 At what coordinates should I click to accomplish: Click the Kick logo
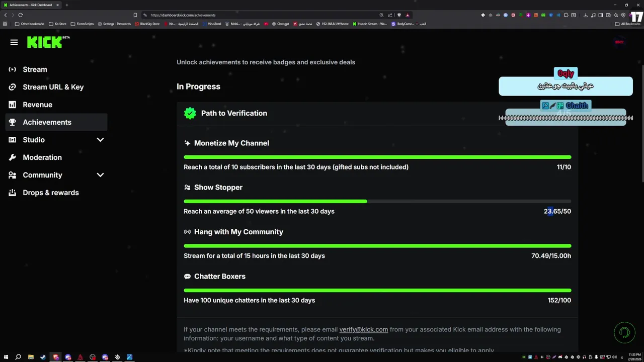(x=46, y=42)
